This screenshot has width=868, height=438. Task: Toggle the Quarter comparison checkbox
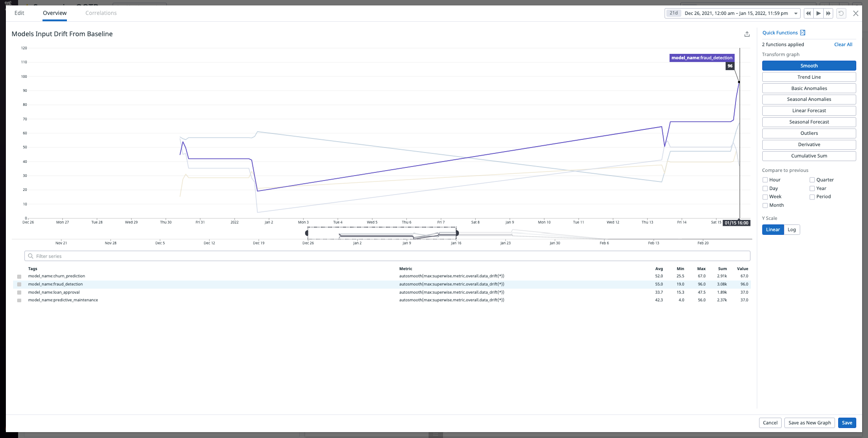click(812, 180)
